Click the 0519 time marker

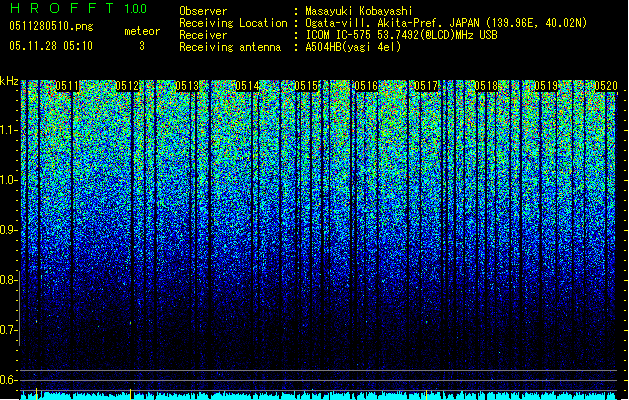click(x=546, y=86)
